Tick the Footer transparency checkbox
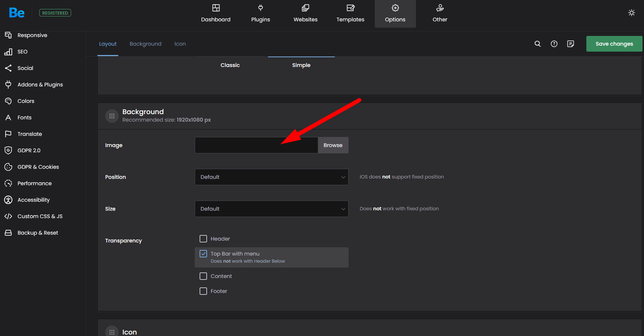This screenshot has width=644, height=336. pos(203,291)
